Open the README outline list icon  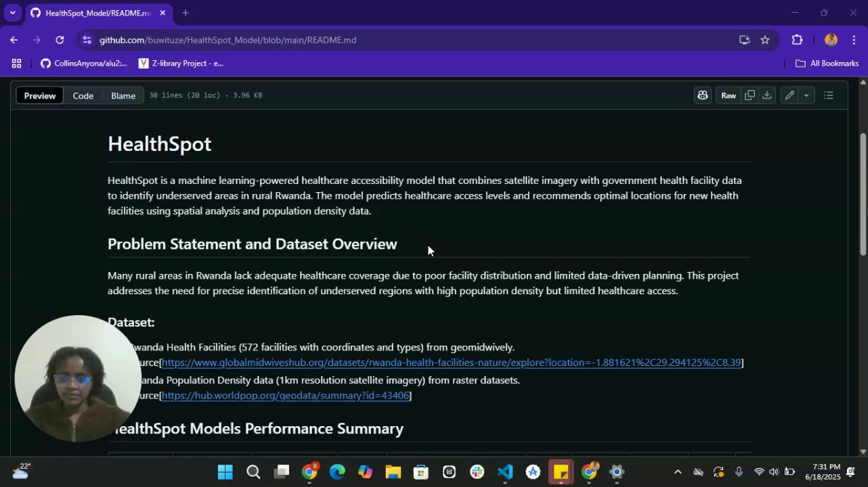[x=828, y=95]
